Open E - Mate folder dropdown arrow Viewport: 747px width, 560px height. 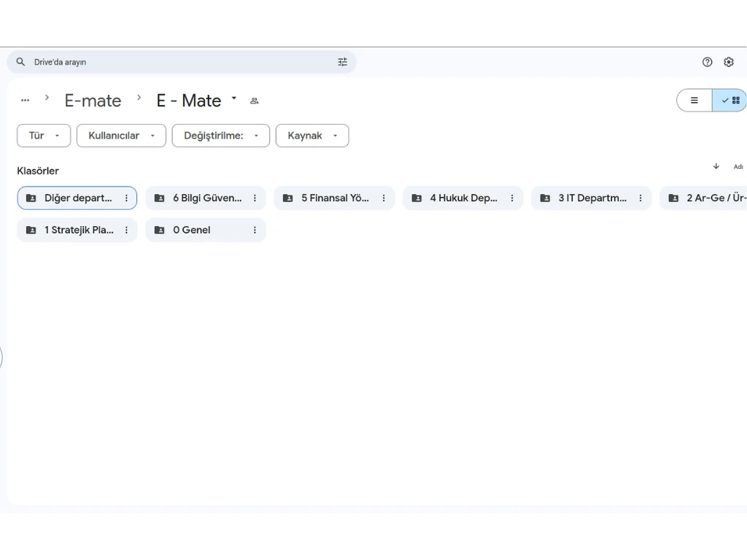(234, 98)
